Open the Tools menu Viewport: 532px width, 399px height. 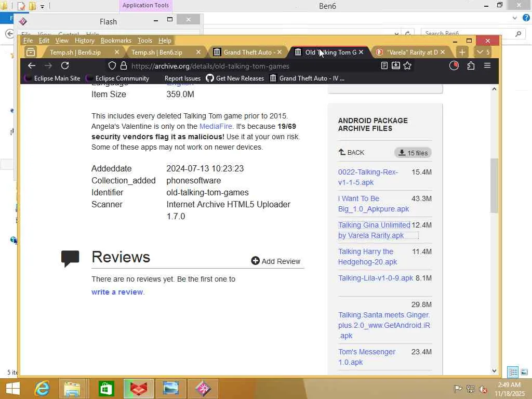(145, 41)
